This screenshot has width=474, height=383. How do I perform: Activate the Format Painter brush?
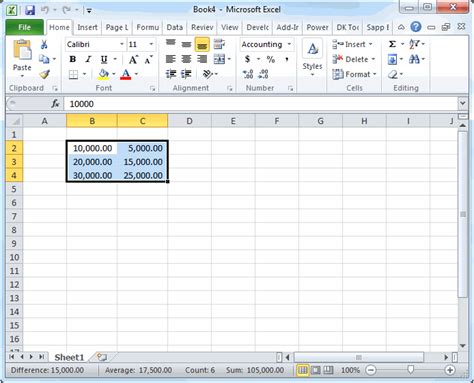[44, 74]
